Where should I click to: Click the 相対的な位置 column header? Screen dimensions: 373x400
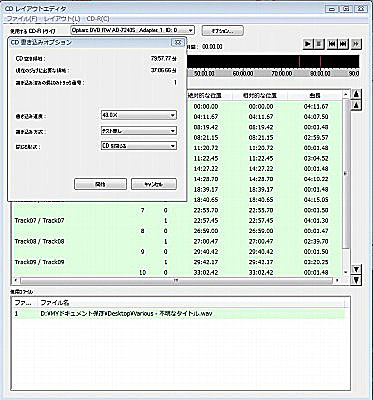click(259, 96)
